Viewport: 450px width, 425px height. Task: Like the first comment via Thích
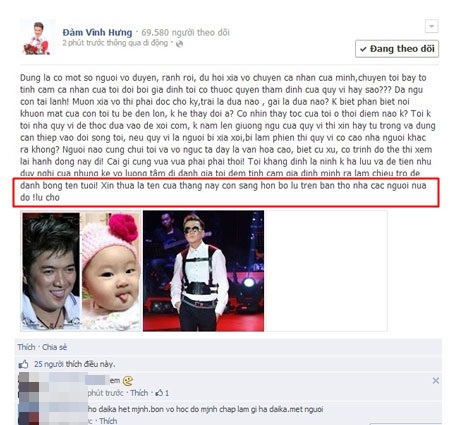point(139,393)
